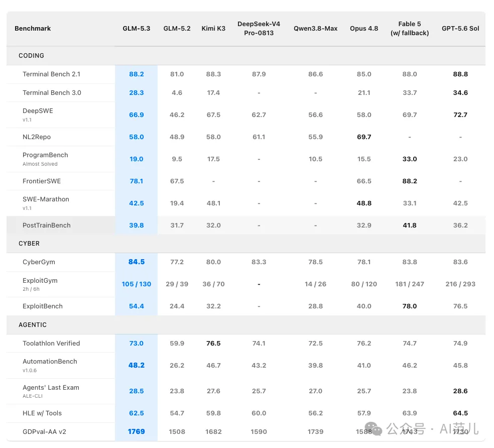
Task: Click GLM-5.3 score 19.0 for ProgramBench
Action: pos(137,159)
